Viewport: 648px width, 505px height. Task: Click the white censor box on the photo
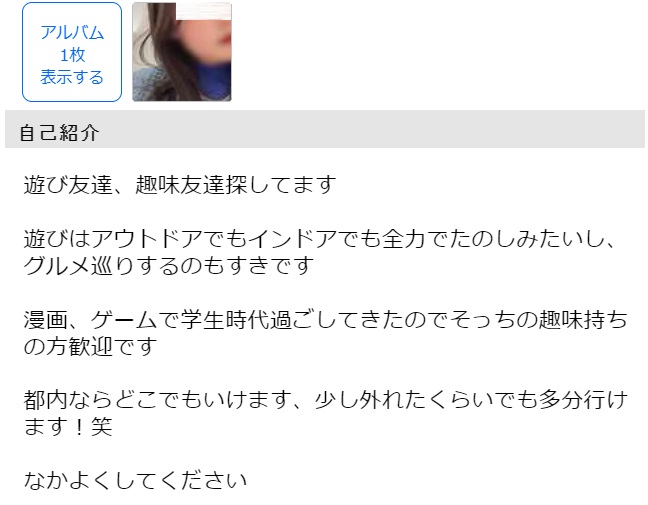pos(203,11)
